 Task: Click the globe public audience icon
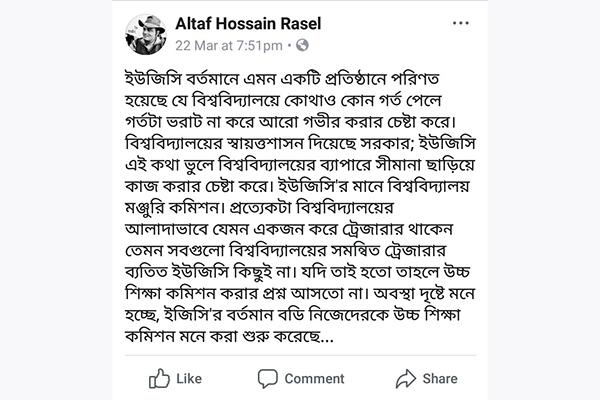pyautogui.click(x=303, y=45)
